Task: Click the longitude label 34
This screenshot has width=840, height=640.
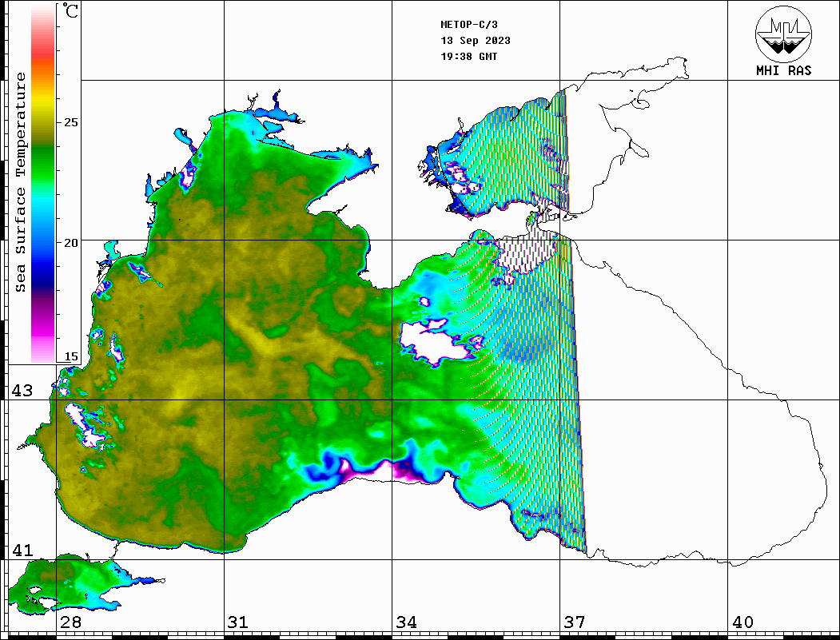Action: click(406, 622)
